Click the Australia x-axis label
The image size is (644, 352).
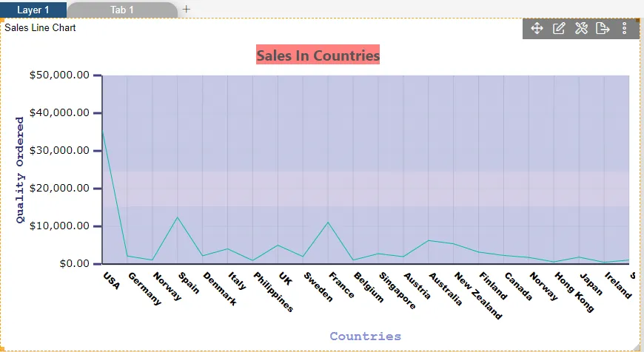445,289
